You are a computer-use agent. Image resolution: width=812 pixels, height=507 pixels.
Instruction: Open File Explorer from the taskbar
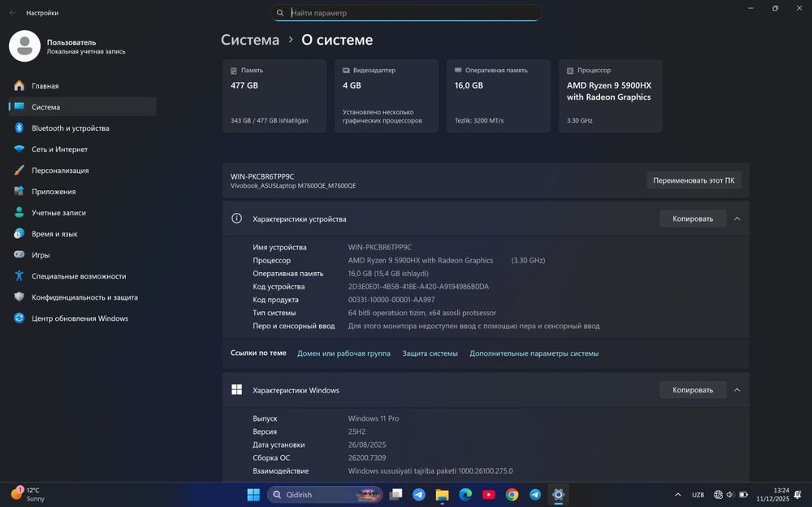click(442, 495)
